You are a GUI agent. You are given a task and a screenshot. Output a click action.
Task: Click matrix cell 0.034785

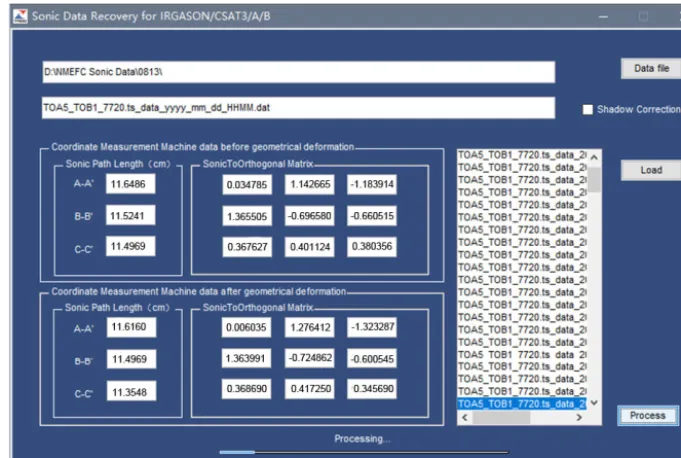[247, 185]
